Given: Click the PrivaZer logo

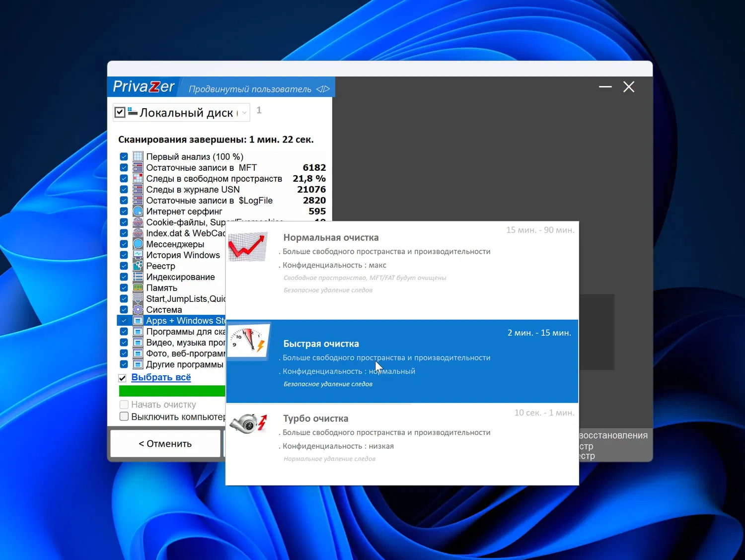Looking at the screenshot, I should (144, 87).
